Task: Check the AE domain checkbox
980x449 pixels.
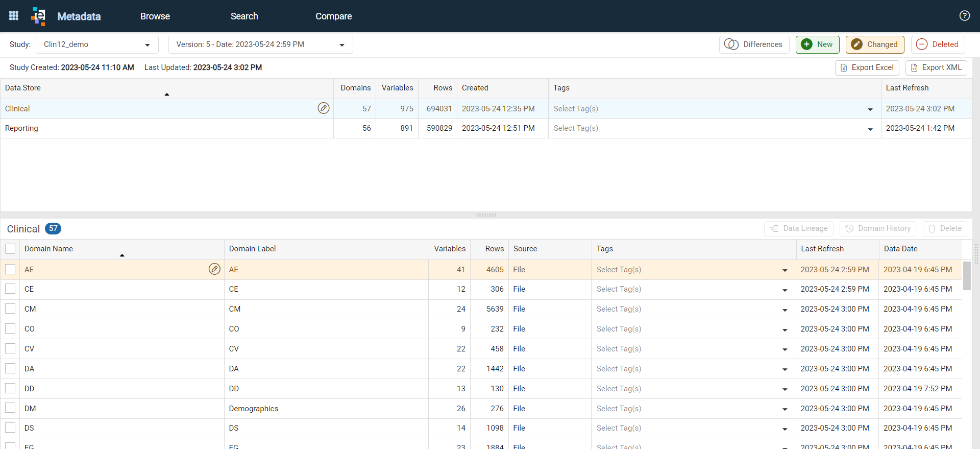Action: [x=10, y=269]
